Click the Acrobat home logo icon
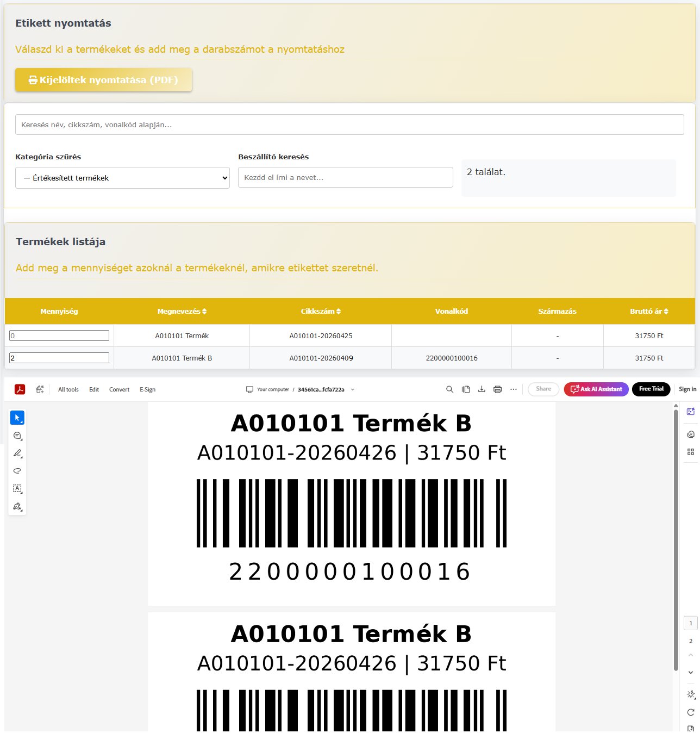 tap(20, 389)
